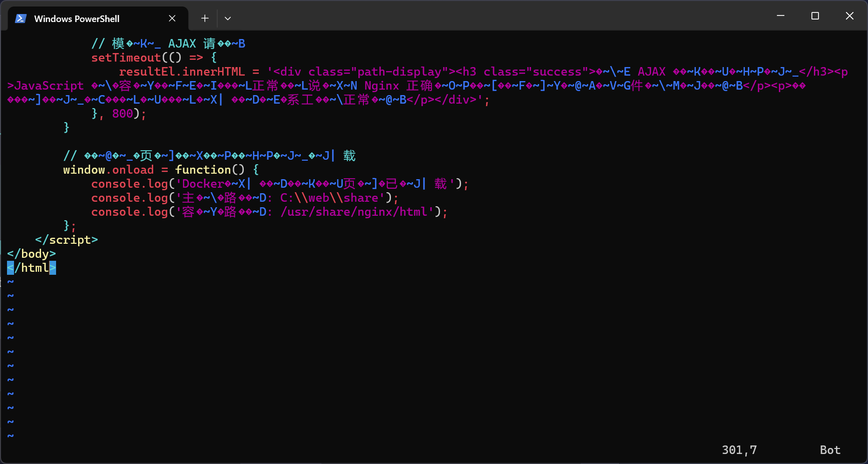This screenshot has width=868, height=464.
Task: Click console.log line with C:\\web\\share
Action: point(245,198)
